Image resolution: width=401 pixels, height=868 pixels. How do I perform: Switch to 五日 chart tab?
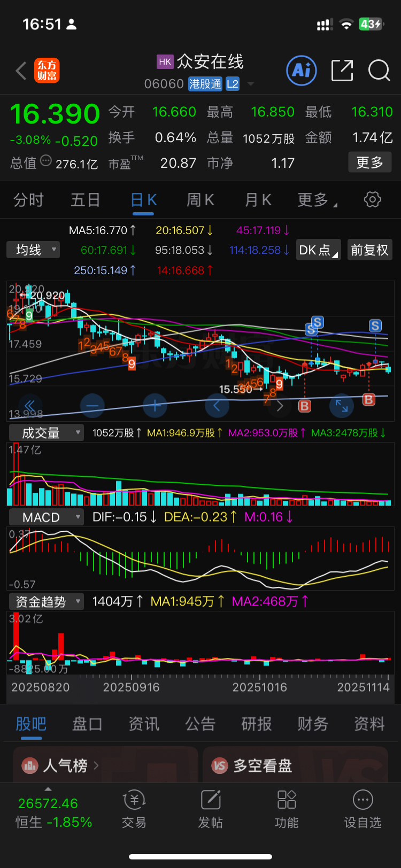(x=86, y=200)
